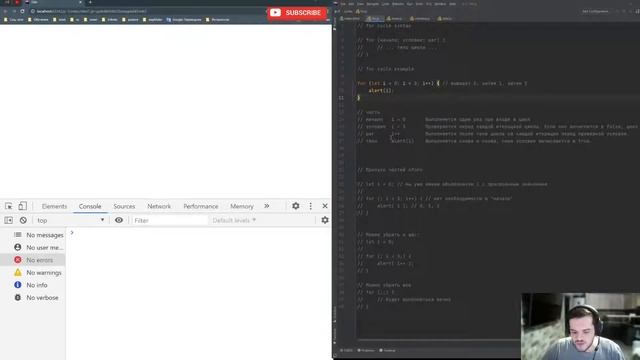Open the Elements tab in DevTools

click(x=54, y=207)
